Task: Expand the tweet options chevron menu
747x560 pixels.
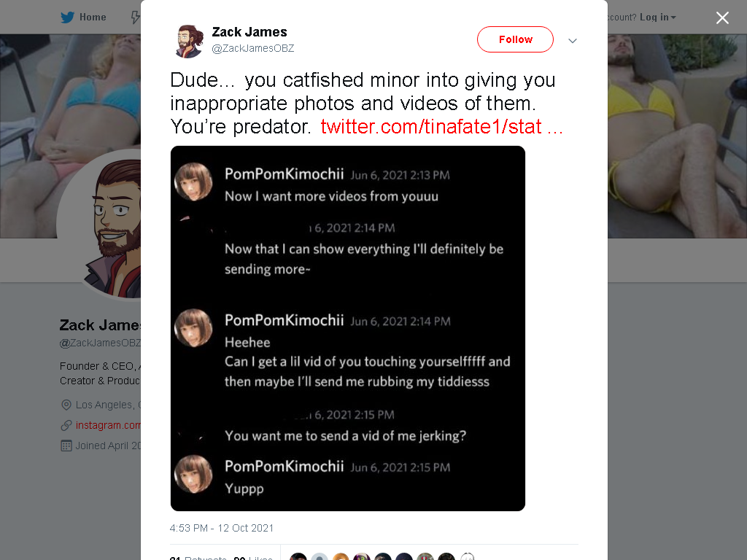Action: coord(573,41)
